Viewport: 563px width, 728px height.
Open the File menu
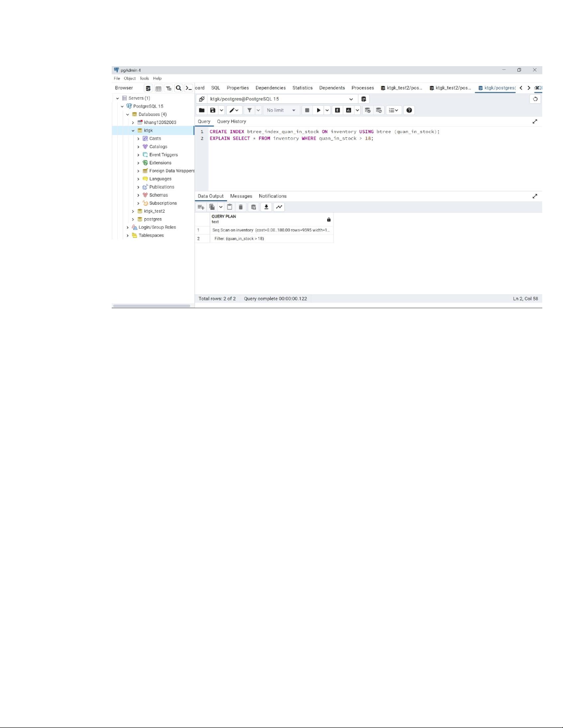click(x=117, y=79)
